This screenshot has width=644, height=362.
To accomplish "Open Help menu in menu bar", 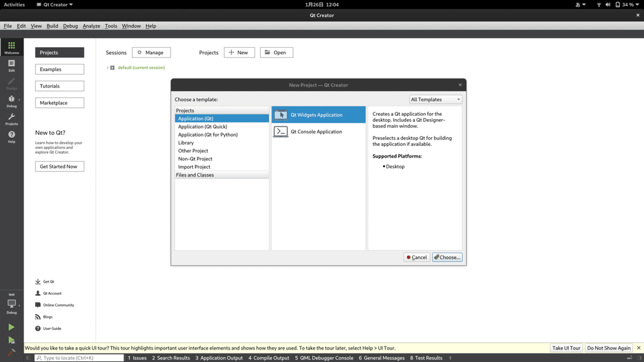I will pos(151,26).
